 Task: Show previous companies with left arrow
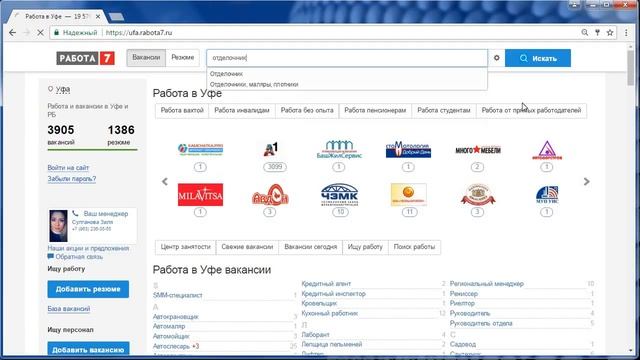coord(164,182)
